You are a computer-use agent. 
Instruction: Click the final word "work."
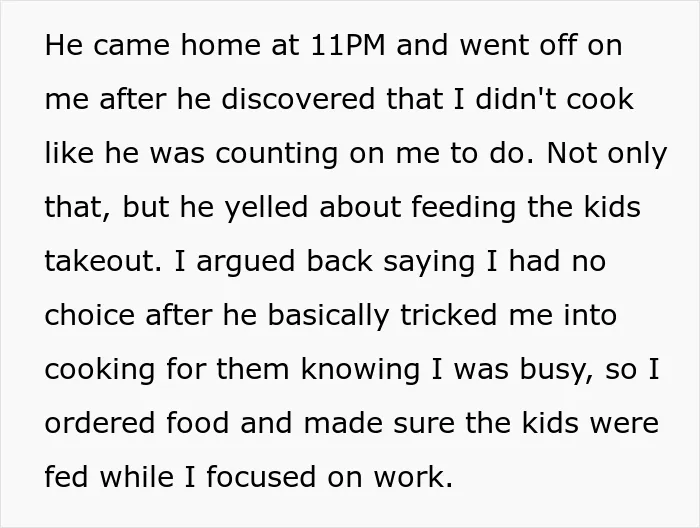[413, 476]
